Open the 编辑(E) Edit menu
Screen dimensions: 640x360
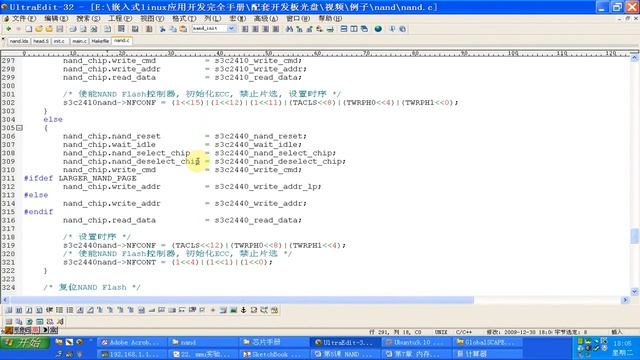coord(56,18)
